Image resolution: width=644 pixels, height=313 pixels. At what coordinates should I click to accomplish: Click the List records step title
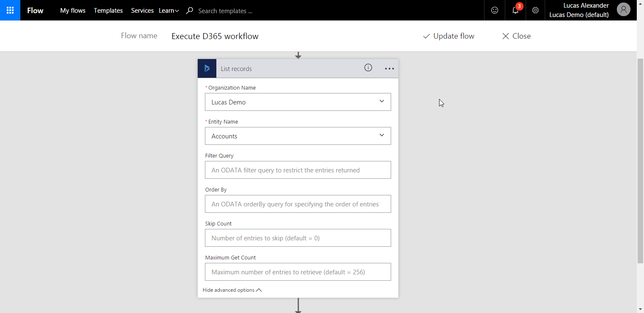[236, 69]
